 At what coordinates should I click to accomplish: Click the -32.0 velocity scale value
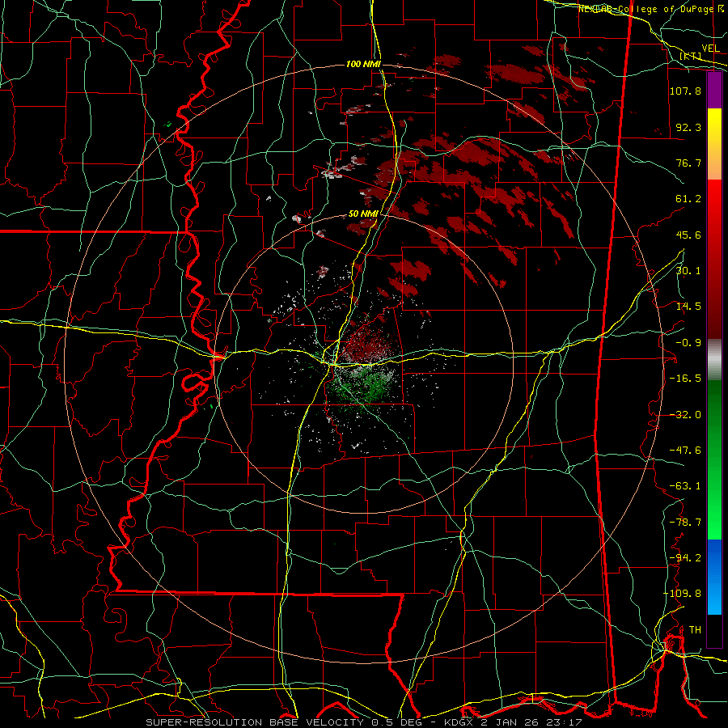[x=685, y=415]
